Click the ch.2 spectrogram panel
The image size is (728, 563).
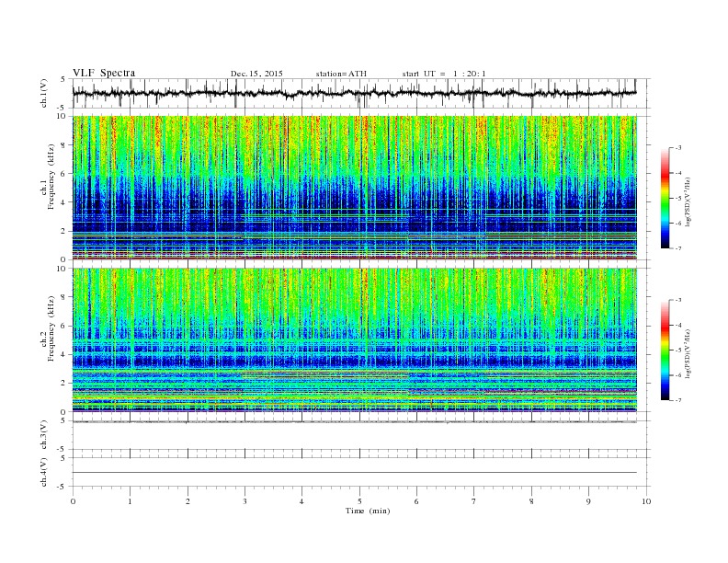(x=355, y=339)
